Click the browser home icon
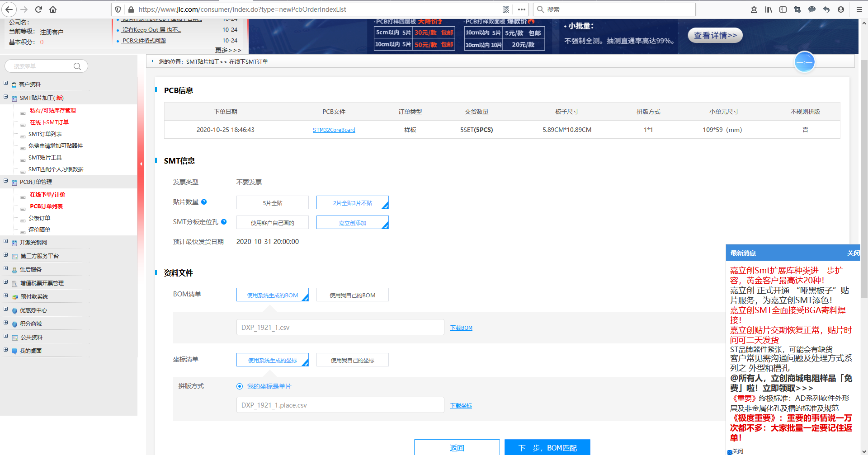This screenshot has height=455, width=868. (x=52, y=9)
